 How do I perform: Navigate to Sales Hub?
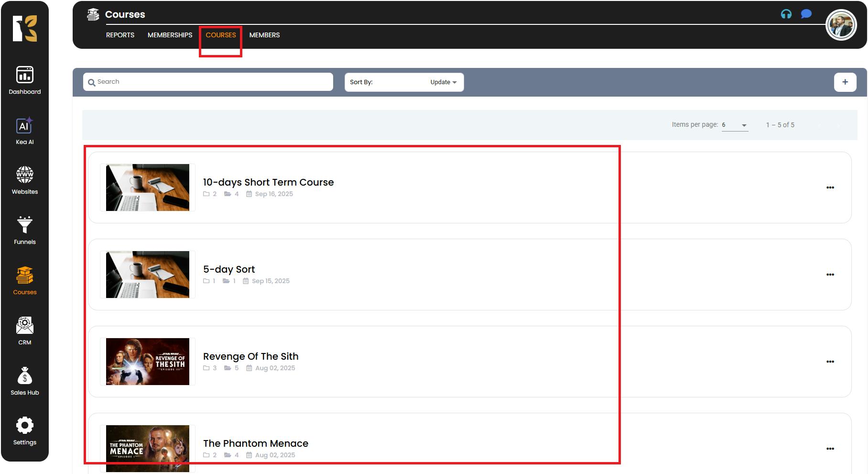click(x=25, y=382)
